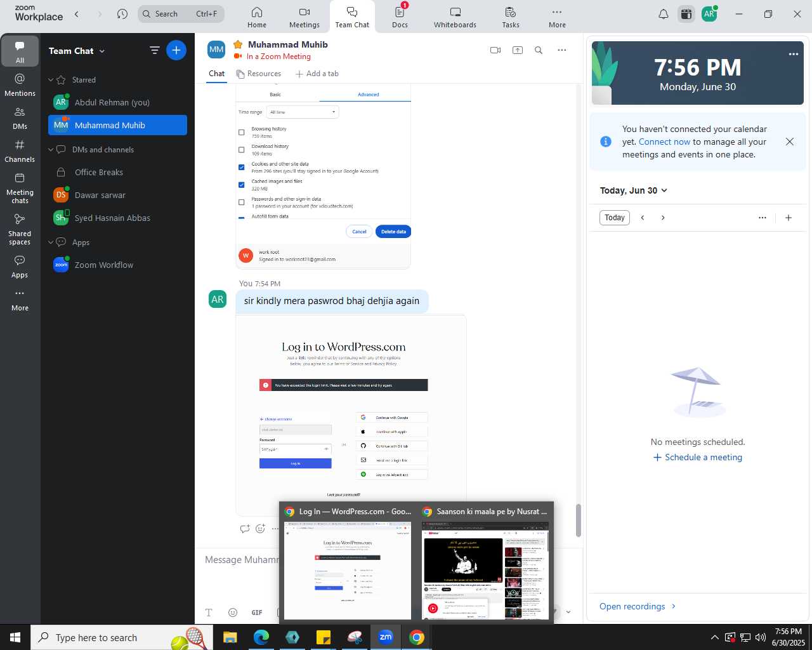Select the Log In WordPress Chrome preview
812x650 pixels.
click(348, 562)
